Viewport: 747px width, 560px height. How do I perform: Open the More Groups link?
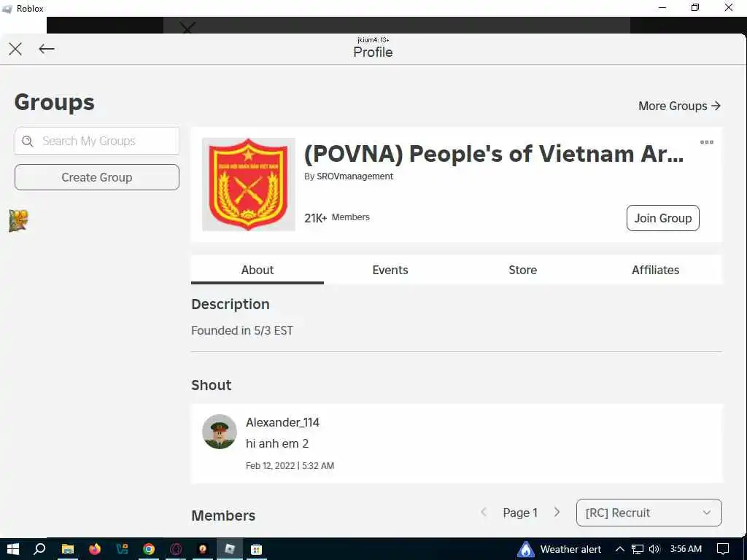(679, 106)
